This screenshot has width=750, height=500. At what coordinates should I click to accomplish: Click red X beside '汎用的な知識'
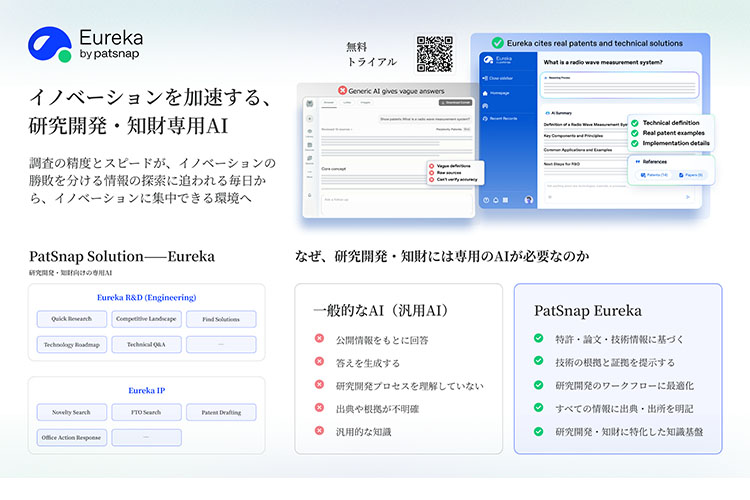pyautogui.click(x=319, y=430)
